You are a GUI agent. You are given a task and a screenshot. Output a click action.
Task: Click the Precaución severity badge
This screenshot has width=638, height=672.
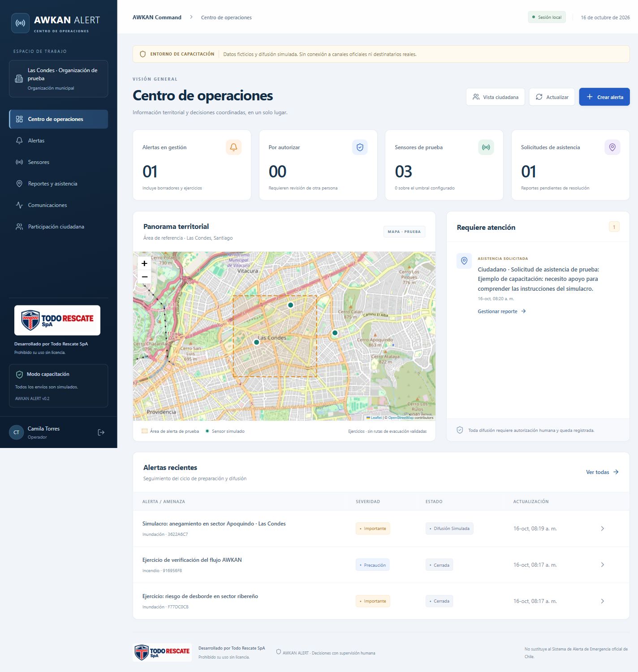[372, 565]
